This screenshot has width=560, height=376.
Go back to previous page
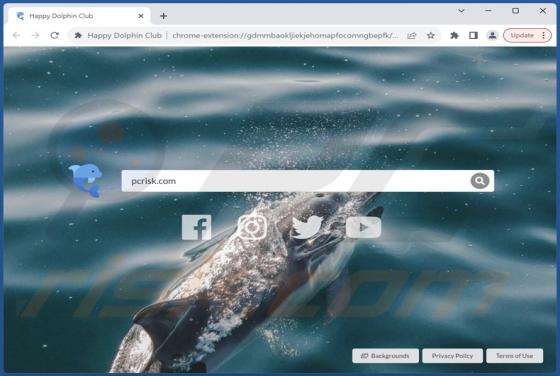17,35
